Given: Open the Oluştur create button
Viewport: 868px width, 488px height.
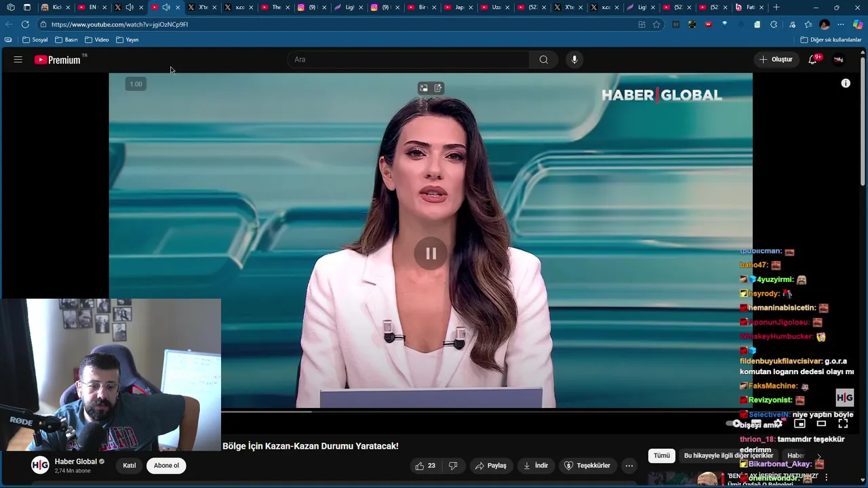Looking at the screenshot, I should point(776,60).
